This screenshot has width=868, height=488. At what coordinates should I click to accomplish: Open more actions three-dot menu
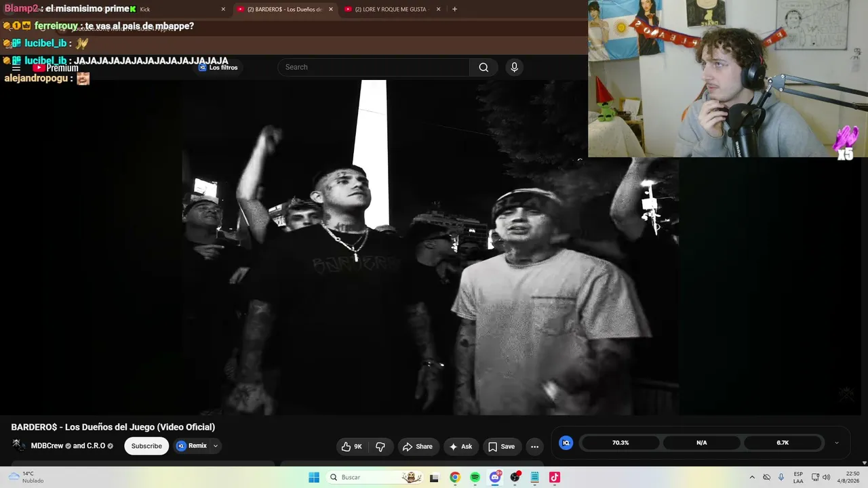[534, 447]
